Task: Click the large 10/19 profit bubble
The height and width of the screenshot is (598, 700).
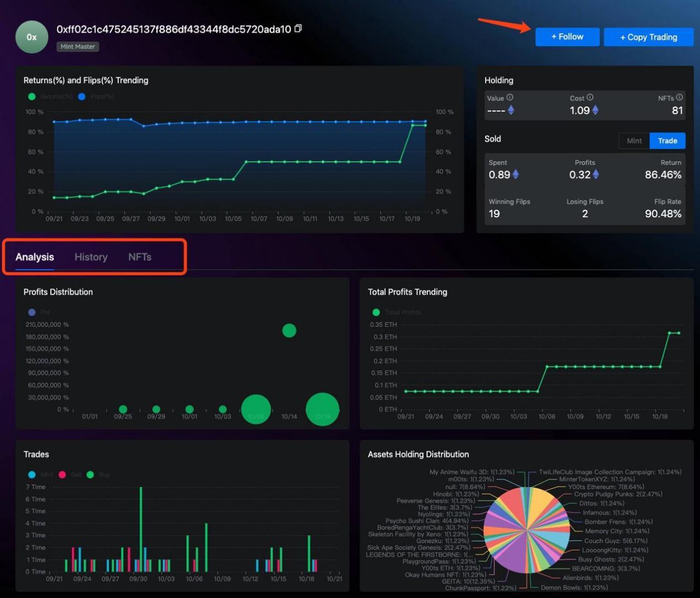Action: [322, 410]
